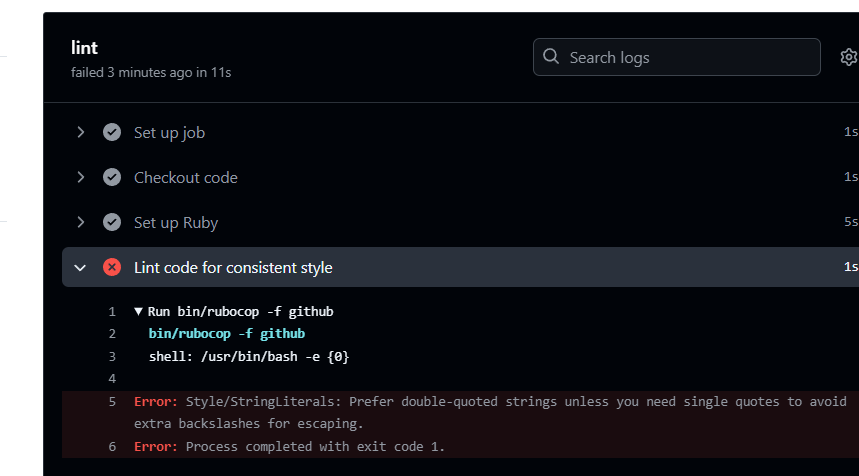Select the Set up Ruby step label

[175, 222]
